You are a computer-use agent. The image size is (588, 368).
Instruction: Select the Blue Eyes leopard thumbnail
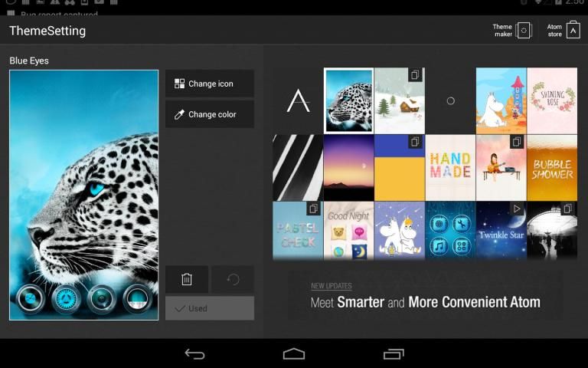tap(348, 100)
